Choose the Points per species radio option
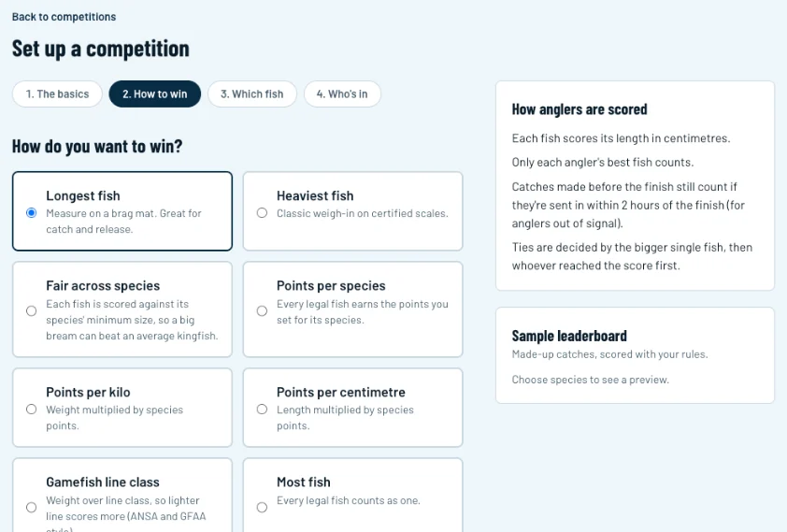The image size is (787, 532). (262, 310)
